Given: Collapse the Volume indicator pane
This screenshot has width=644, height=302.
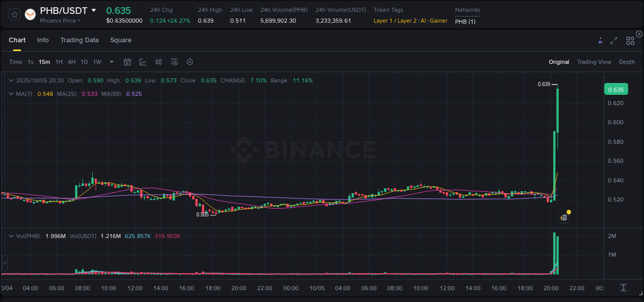Looking at the screenshot, I should click(x=11, y=236).
